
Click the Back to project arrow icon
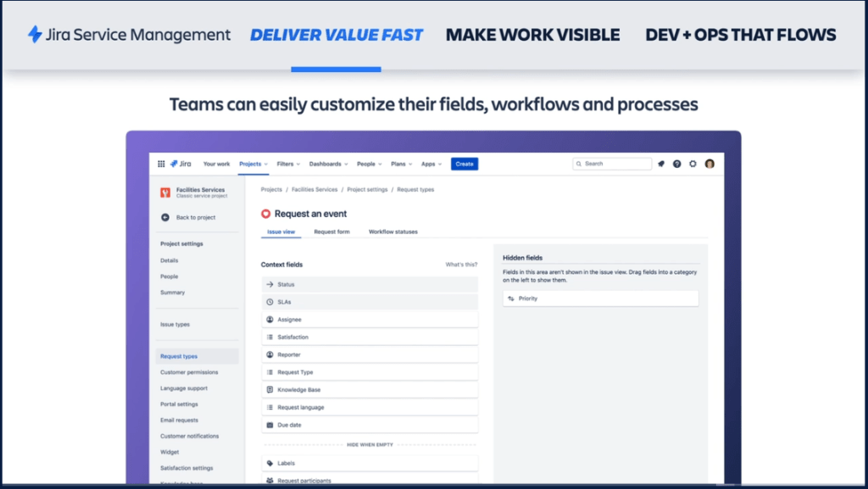[x=165, y=218]
